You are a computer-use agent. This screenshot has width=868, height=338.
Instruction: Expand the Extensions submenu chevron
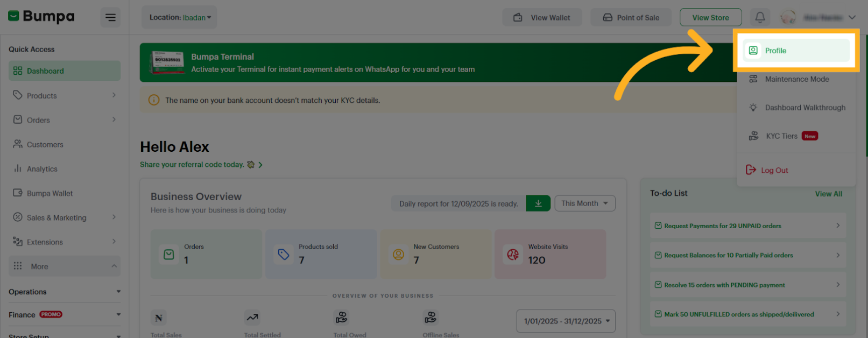[x=114, y=241]
